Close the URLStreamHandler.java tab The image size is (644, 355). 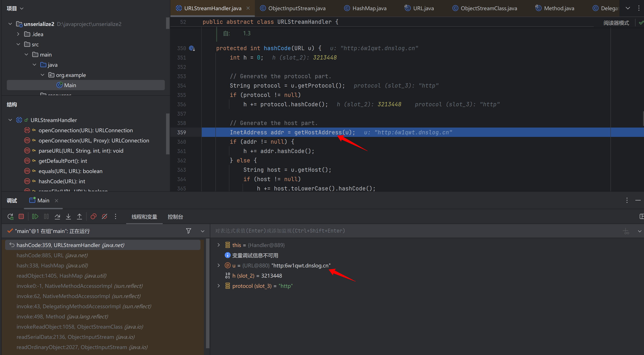pos(248,8)
